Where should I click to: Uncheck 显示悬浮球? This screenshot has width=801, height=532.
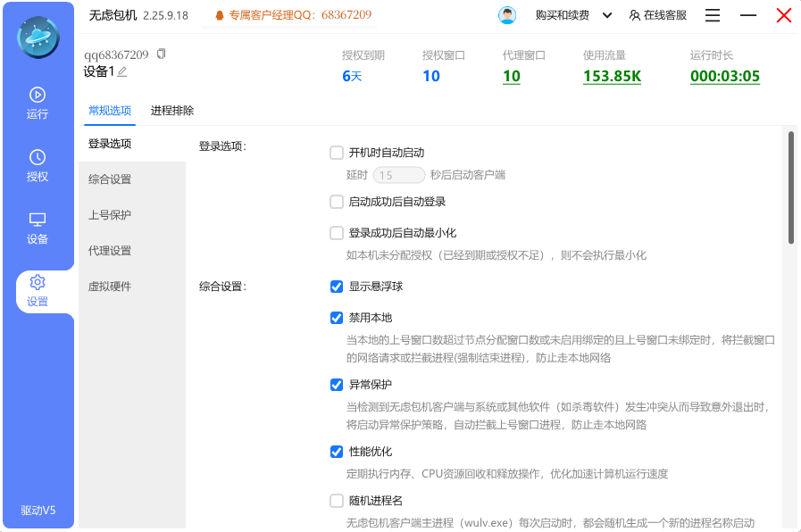coord(337,286)
